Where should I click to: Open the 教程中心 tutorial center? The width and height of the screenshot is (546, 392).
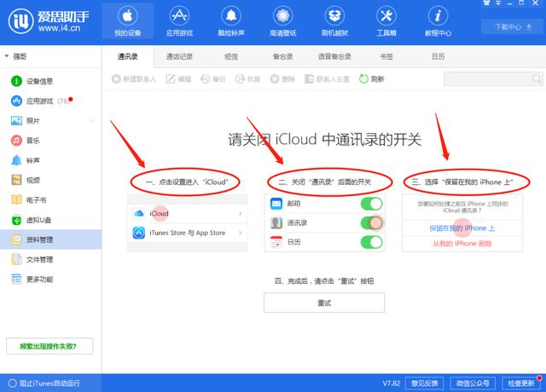point(438,20)
